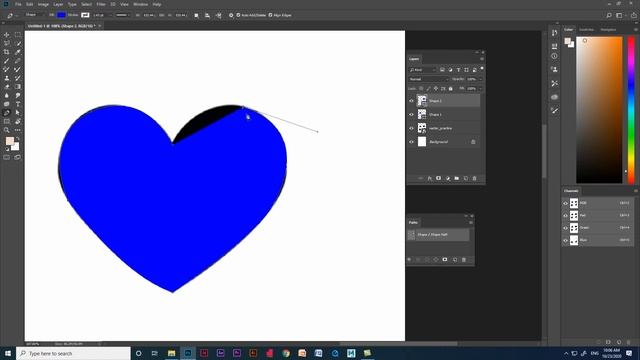Select the Eyedropper tool

point(18,52)
